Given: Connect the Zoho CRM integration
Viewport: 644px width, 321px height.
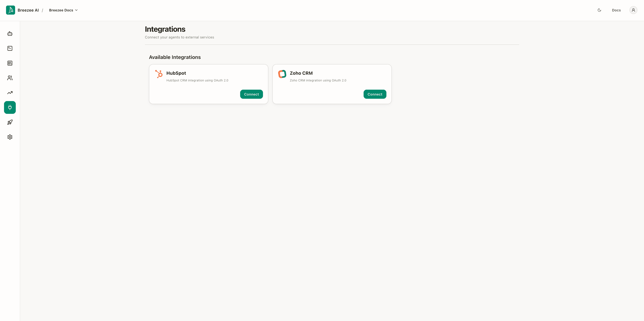Looking at the screenshot, I should click(375, 94).
